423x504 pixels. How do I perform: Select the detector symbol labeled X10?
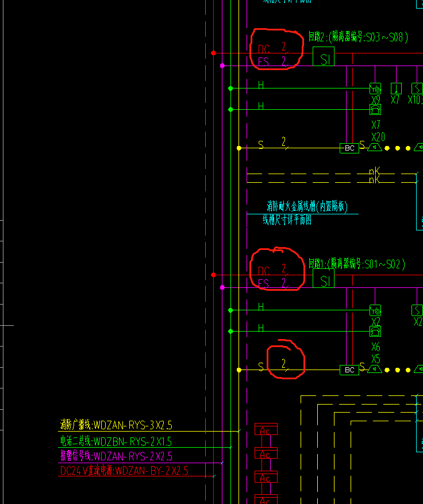point(417,89)
